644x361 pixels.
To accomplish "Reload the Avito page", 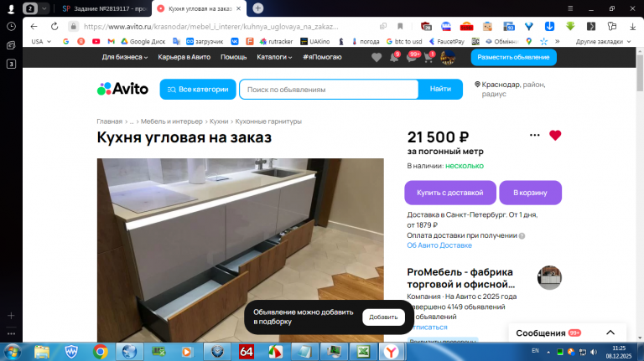I will [55, 26].
